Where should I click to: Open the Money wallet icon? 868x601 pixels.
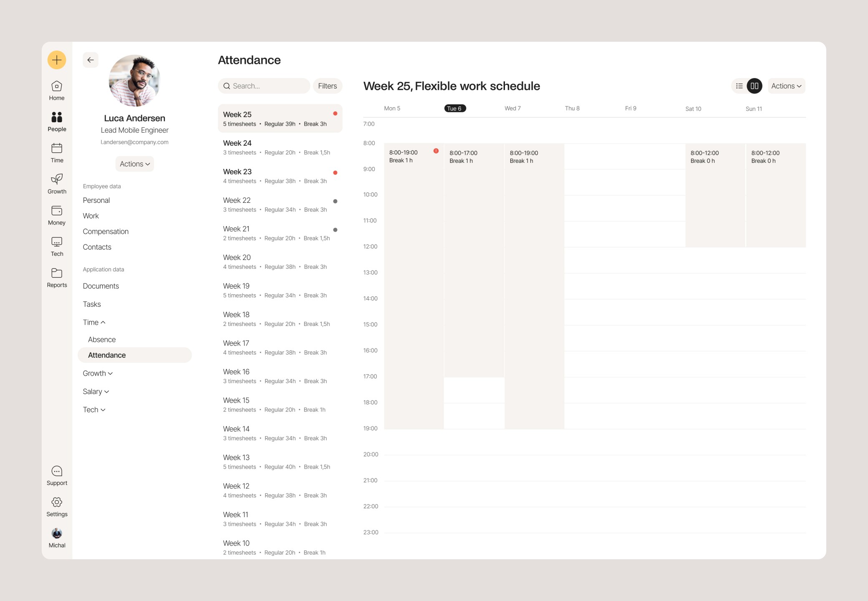click(57, 215)
